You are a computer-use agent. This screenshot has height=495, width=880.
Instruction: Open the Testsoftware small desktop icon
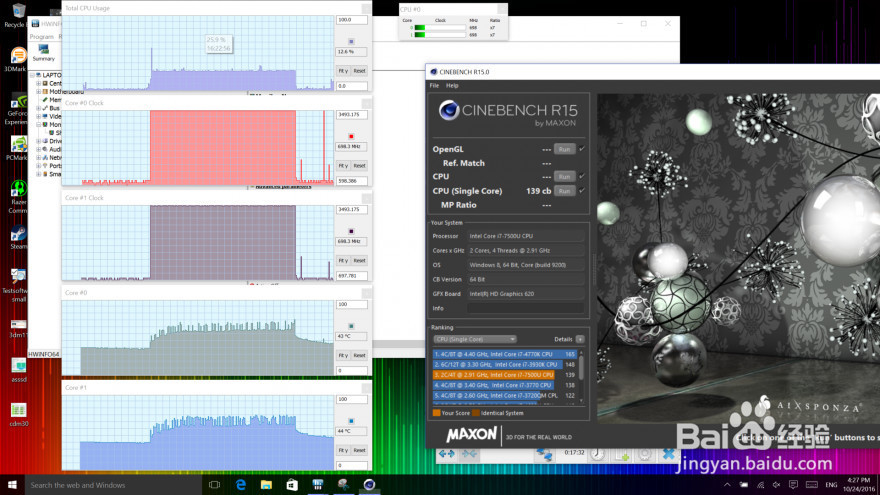[x=17, y=285]
